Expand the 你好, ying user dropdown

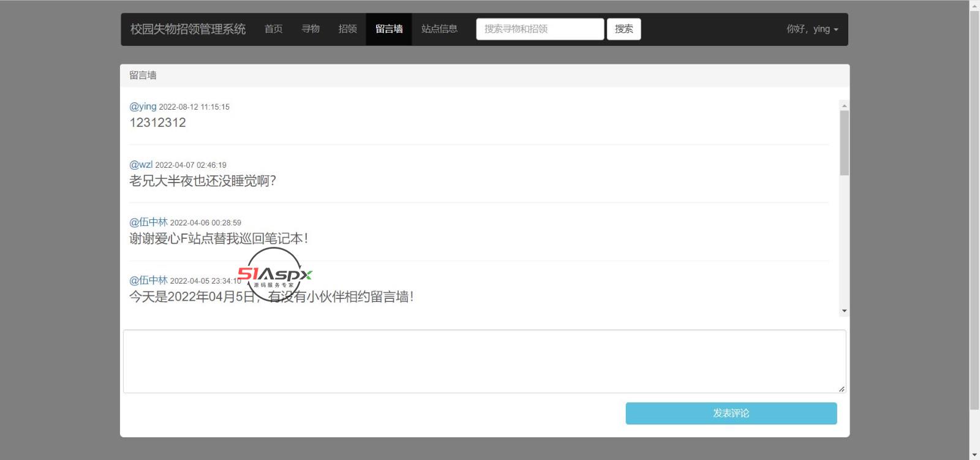812,29
